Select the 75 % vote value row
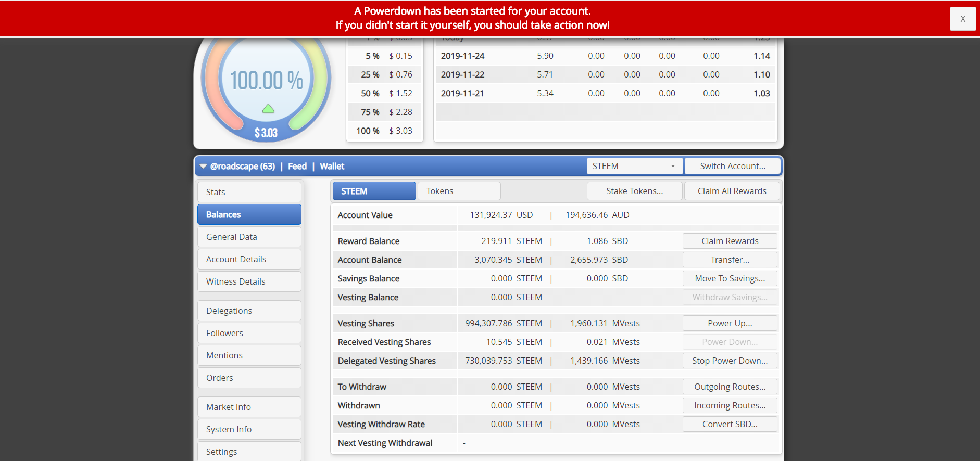 385,112
